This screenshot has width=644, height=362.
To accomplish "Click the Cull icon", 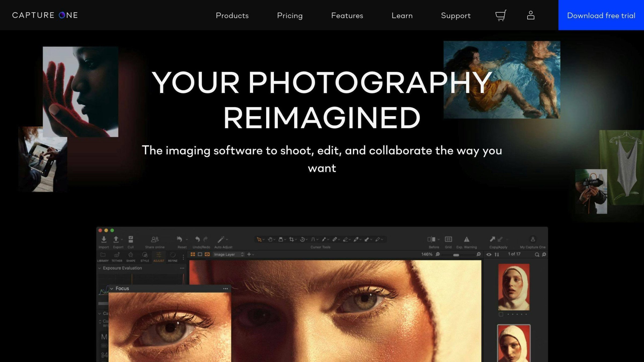I will click(x=131, y=239).
